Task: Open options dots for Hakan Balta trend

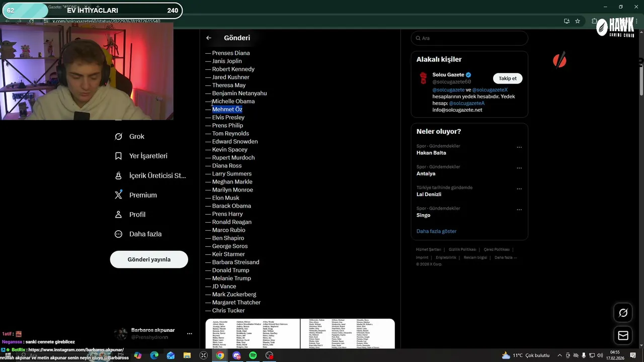Action: (x=519, y=147)
